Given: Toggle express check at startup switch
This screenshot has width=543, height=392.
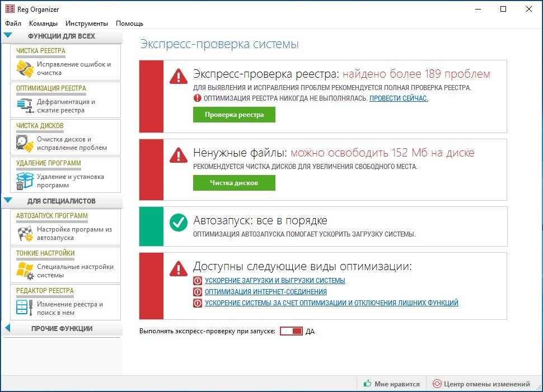Looking at the screenshot, I should coord(291,331).
